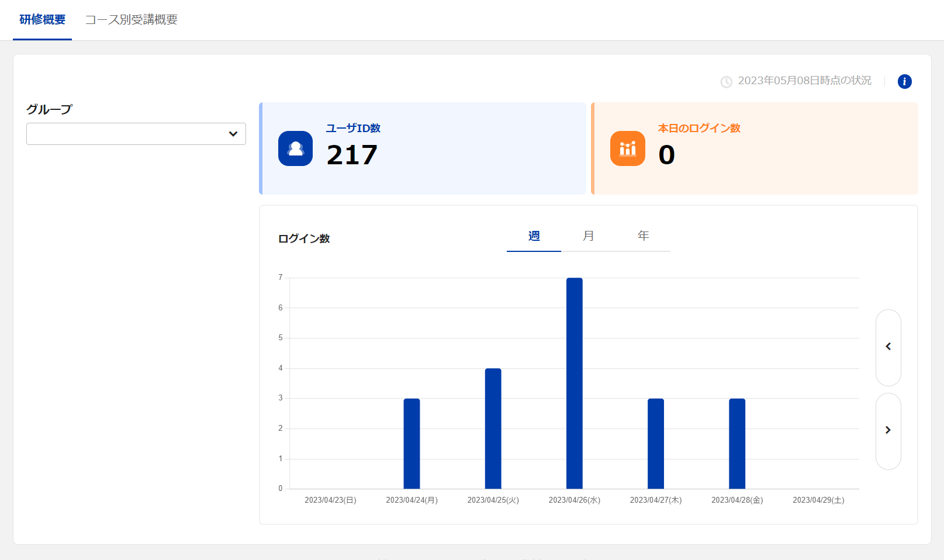This screenshot has height=560, width=944.
Task: Select the 月 chart tab
Action: point(588,236)
